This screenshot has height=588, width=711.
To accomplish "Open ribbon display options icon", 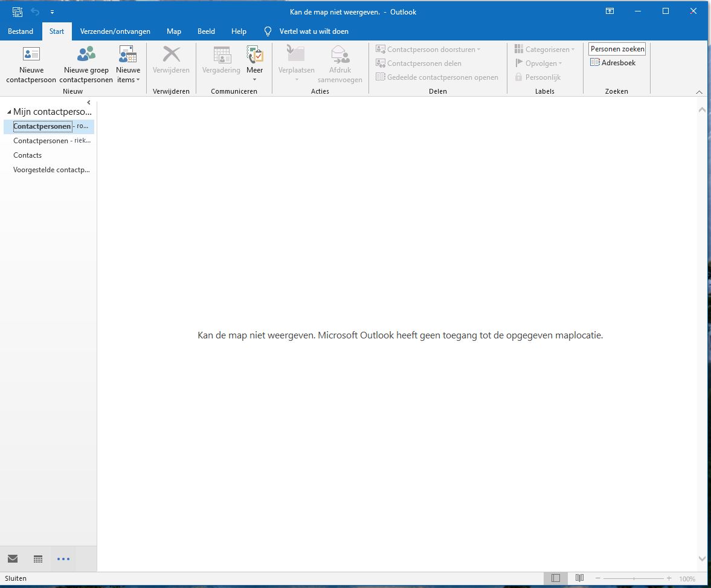I will coord(610,11).
